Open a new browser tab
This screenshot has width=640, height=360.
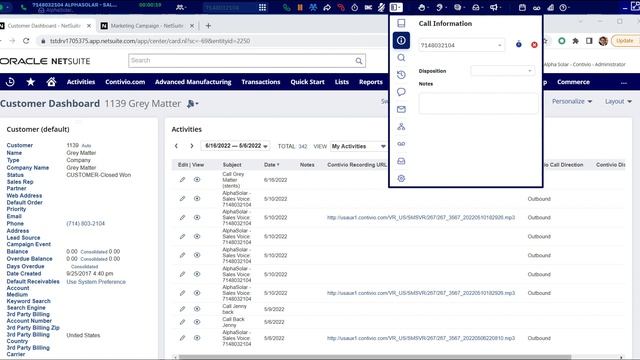(208, 26)
